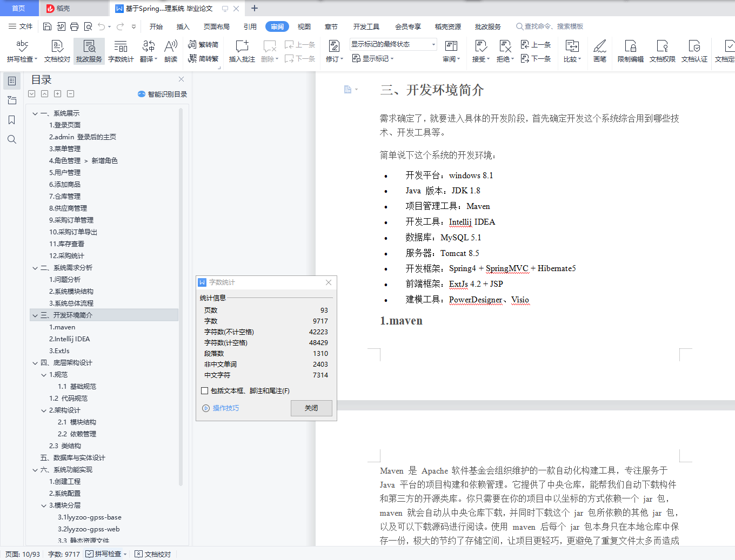This screenshot has width=735, height=560.
Task: Open the 首页 tab
Action: point(19,8)
